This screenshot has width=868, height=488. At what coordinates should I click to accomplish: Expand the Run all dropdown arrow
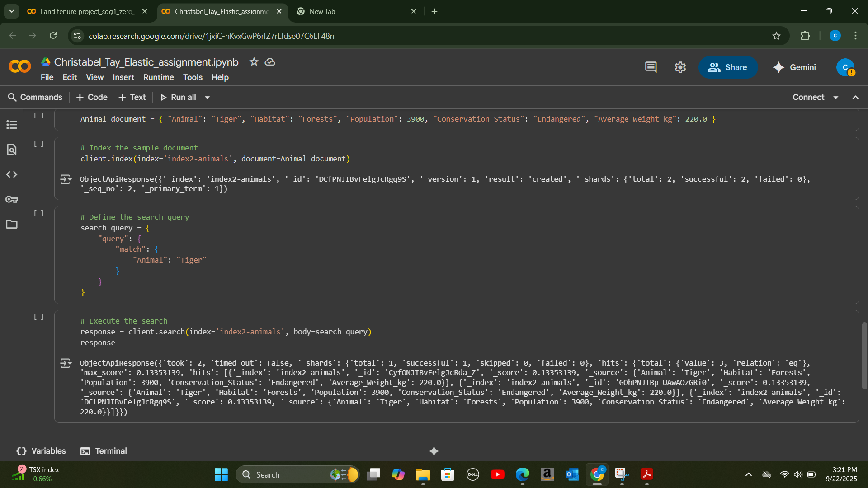coord(208,97)
